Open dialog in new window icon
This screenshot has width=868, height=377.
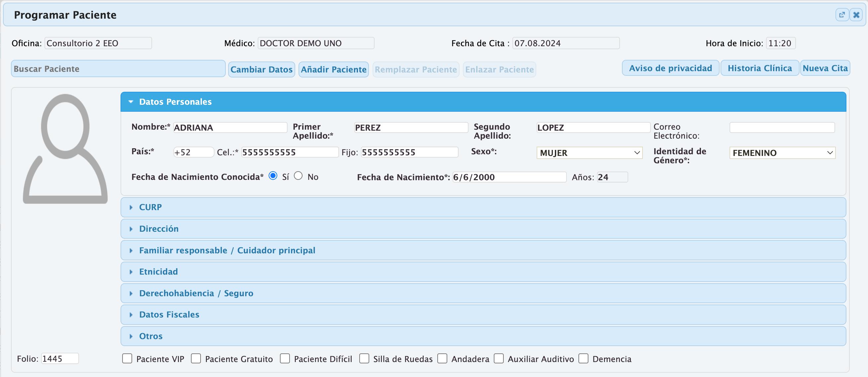842,15
